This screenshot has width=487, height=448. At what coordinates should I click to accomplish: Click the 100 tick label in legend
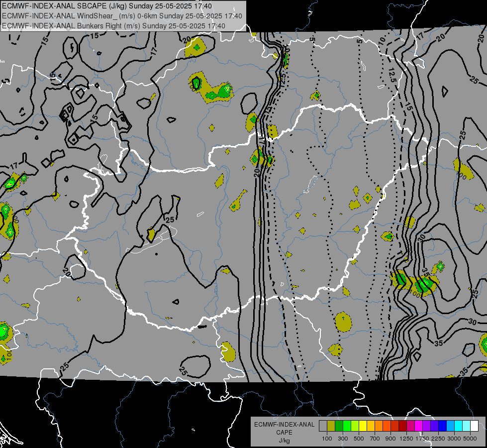(x=327, y=439)
